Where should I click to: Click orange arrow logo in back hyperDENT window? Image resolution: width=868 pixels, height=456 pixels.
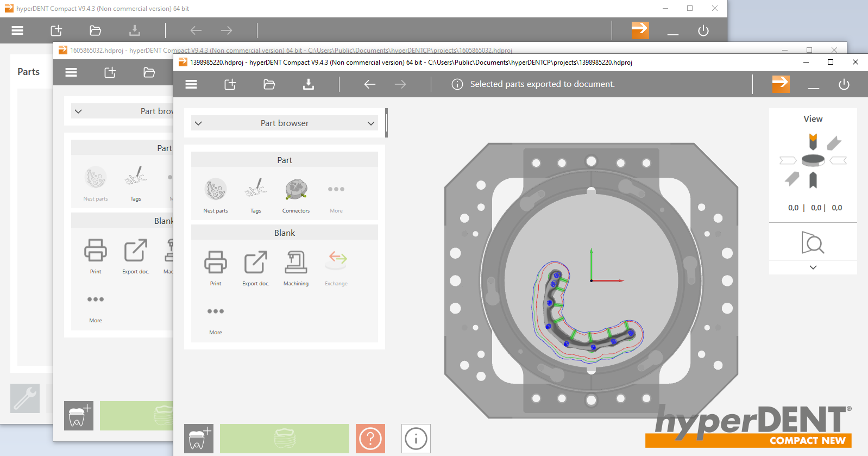(x=640, y=30)
